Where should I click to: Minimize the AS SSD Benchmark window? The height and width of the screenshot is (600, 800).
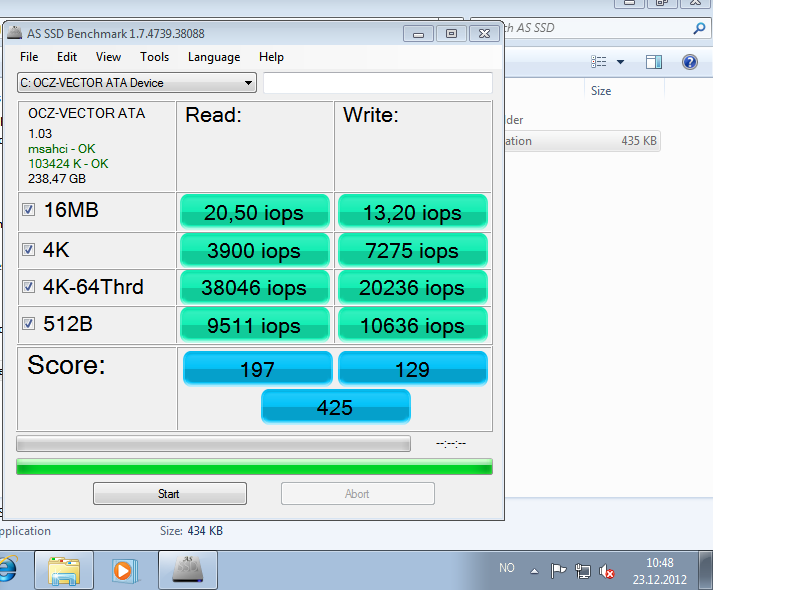click(418, 34)
